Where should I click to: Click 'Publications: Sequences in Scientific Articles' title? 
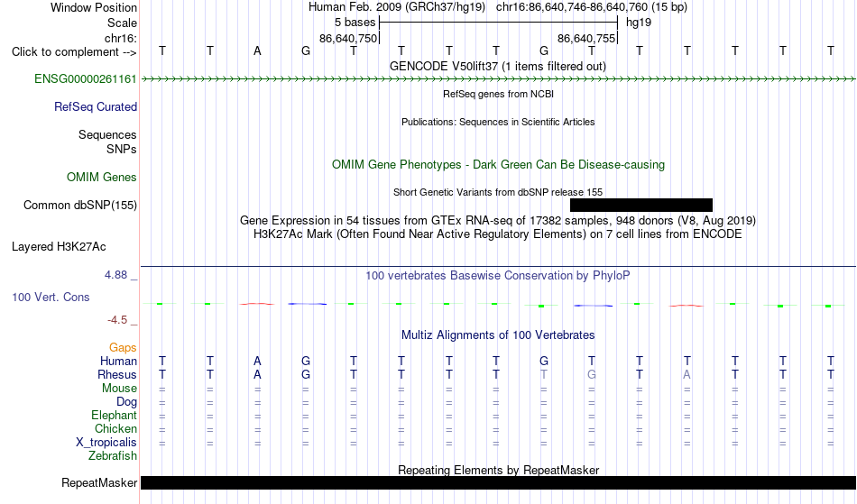pos(498,122)
